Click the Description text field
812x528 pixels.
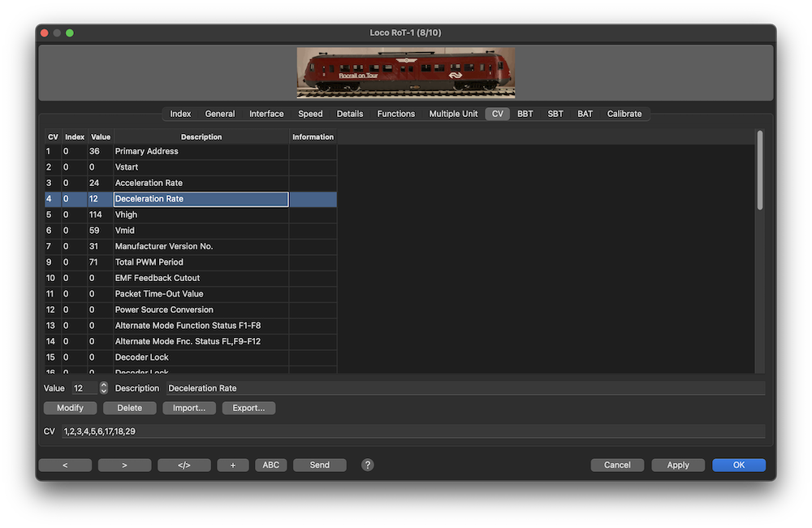pos(463,388)
